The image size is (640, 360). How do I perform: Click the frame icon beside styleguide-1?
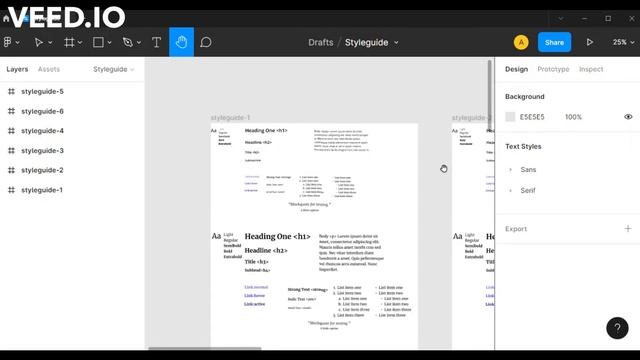click(x=11, y=190)
